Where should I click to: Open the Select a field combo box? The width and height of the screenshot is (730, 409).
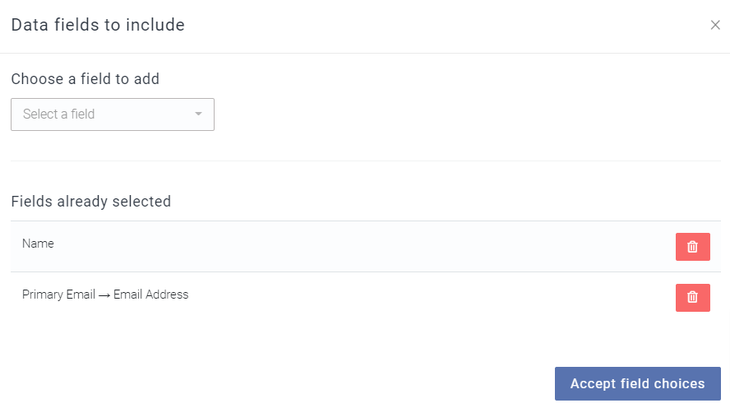[112, 114]
